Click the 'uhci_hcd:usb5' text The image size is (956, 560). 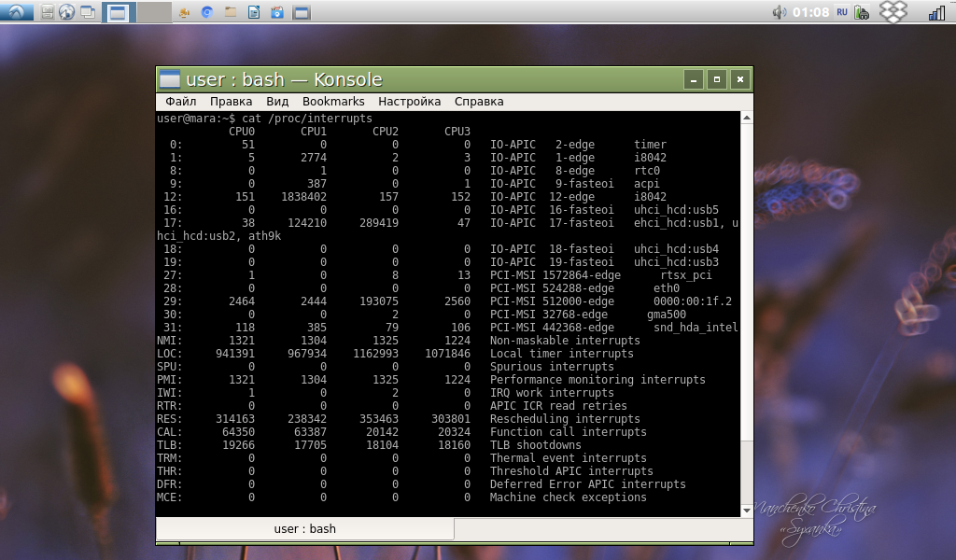point(676,210)
